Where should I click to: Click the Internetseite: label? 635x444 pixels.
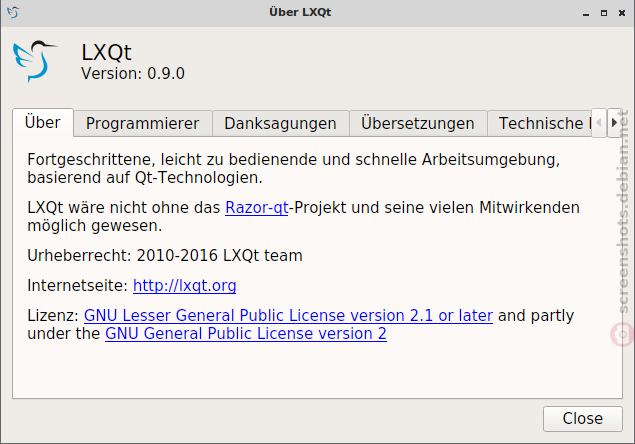(x=77, y=286)
